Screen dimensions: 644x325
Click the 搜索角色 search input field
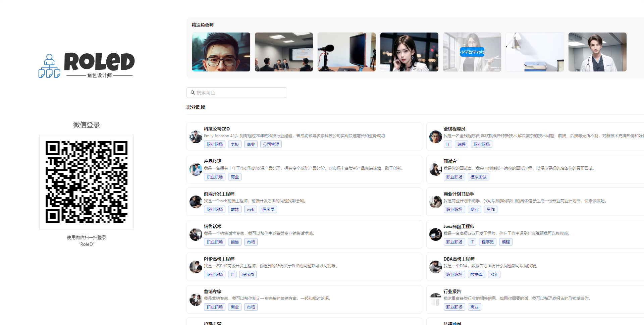(x=236, y=93)
